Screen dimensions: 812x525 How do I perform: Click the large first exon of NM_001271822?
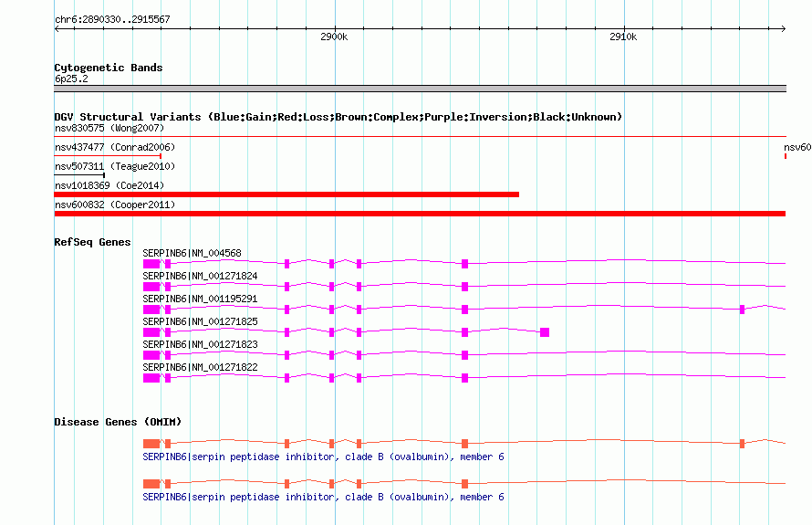151,378
